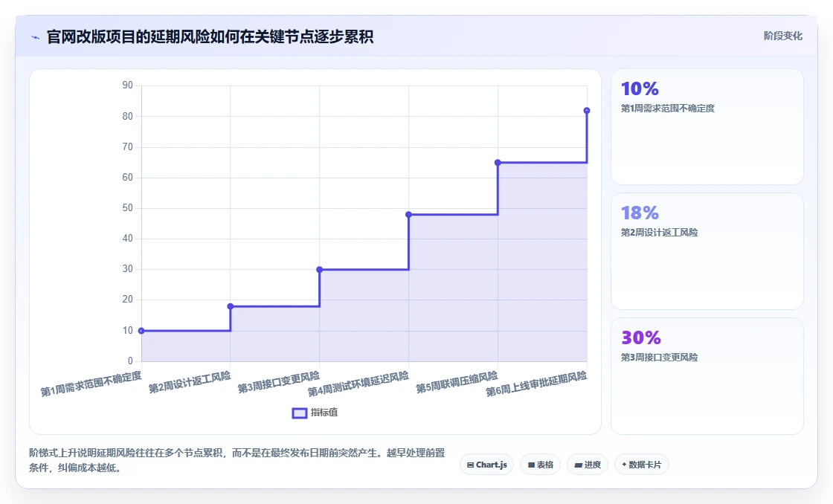Click the data point at value 65
Screen dimensions: 833x504
coord(498,163)
